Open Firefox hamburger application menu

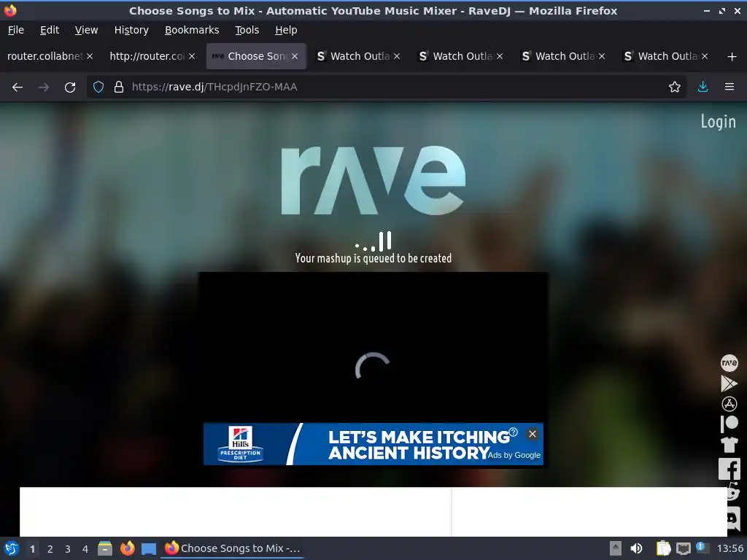729,87
